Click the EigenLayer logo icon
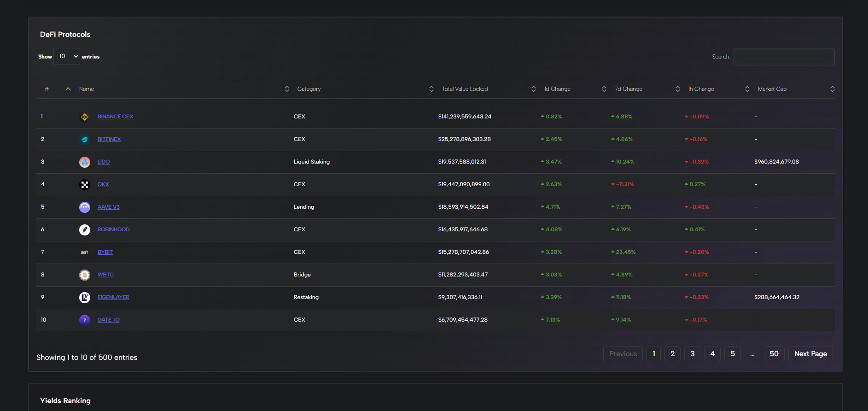 click(85, 298)
